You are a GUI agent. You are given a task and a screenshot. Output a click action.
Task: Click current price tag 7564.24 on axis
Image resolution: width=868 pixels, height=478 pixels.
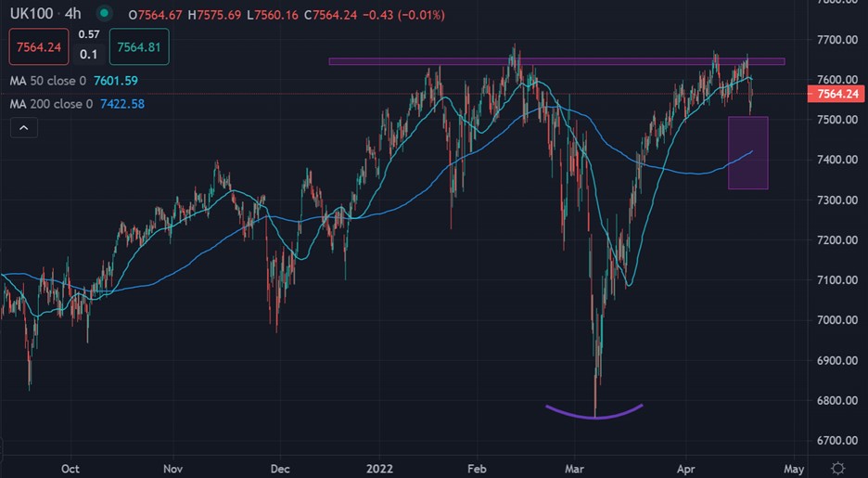(837, 94)
